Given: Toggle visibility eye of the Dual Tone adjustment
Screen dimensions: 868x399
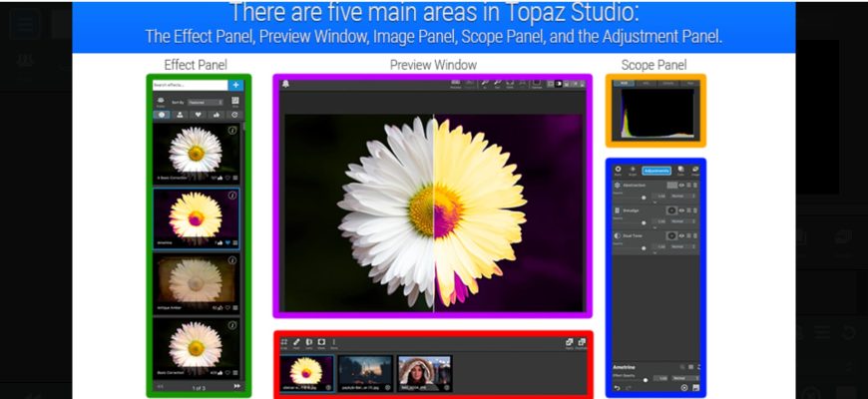Looking at the screenshot, I should 681,235.
